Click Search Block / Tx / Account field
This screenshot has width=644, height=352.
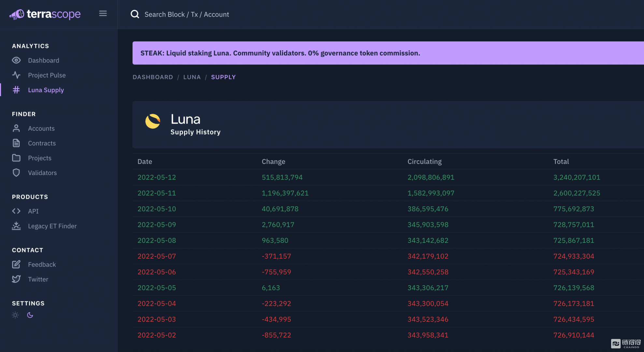(x=187, y=14)
